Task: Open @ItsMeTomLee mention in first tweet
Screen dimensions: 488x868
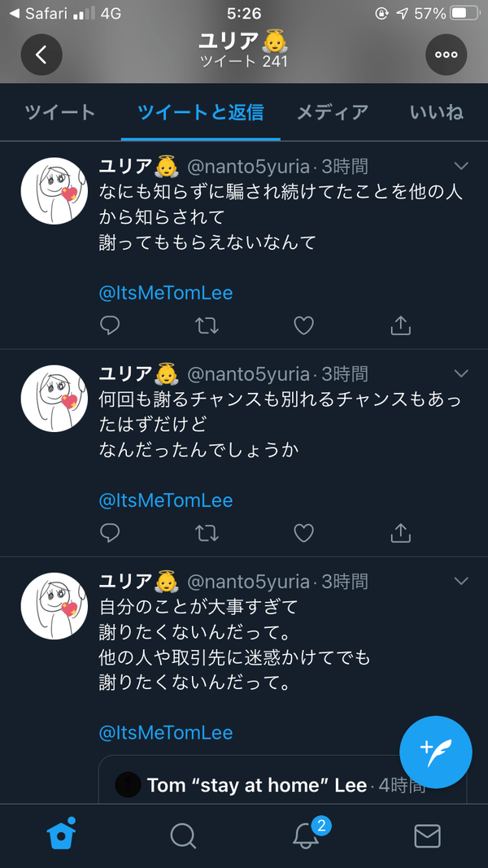Action: 166,294
